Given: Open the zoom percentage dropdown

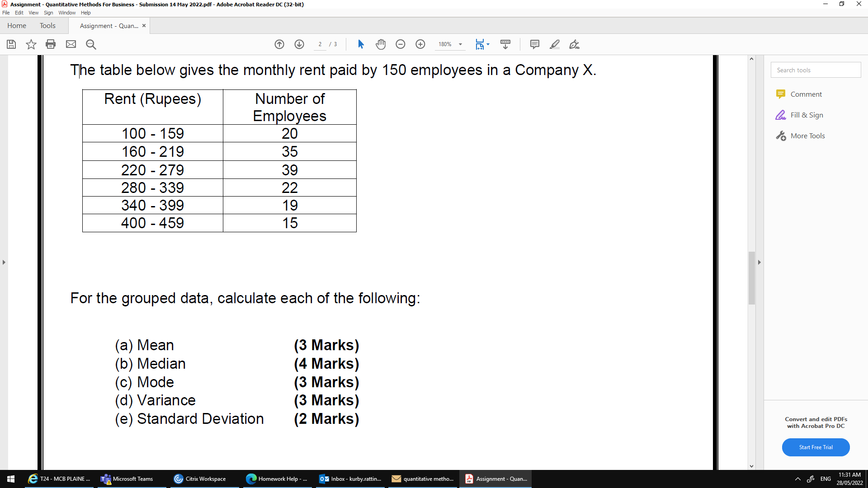Looking at the screenshot, I should click(x=461, y=44).
